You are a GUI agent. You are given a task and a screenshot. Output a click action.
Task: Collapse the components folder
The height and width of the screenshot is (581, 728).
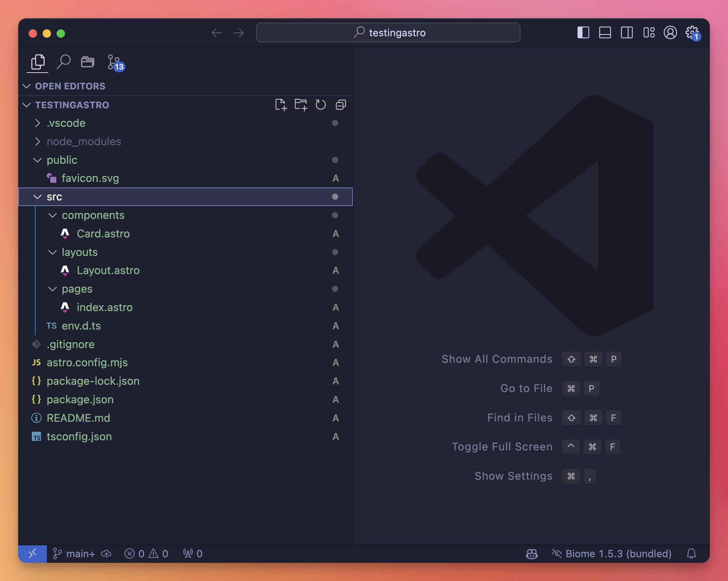pyautogui.click(x=93, y=215)
